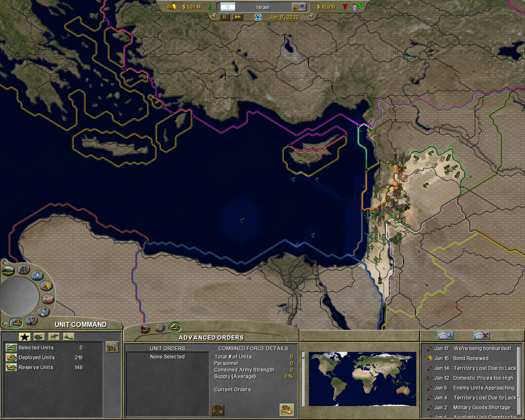Viewport: 525px width, 420px height.
Task: Open the Research department flask icon
Action: [x=37, y=276]
